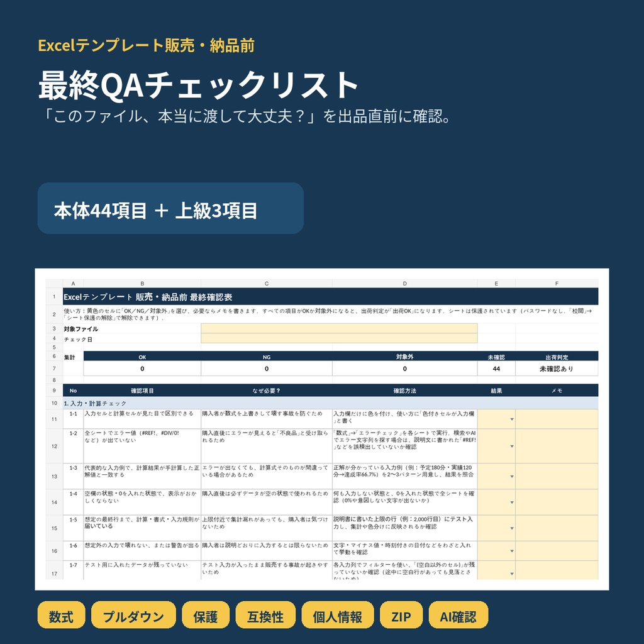Click the 結果 column heading
The height and width of the screenshot is (644, 644).
click(x=496, y=390)
